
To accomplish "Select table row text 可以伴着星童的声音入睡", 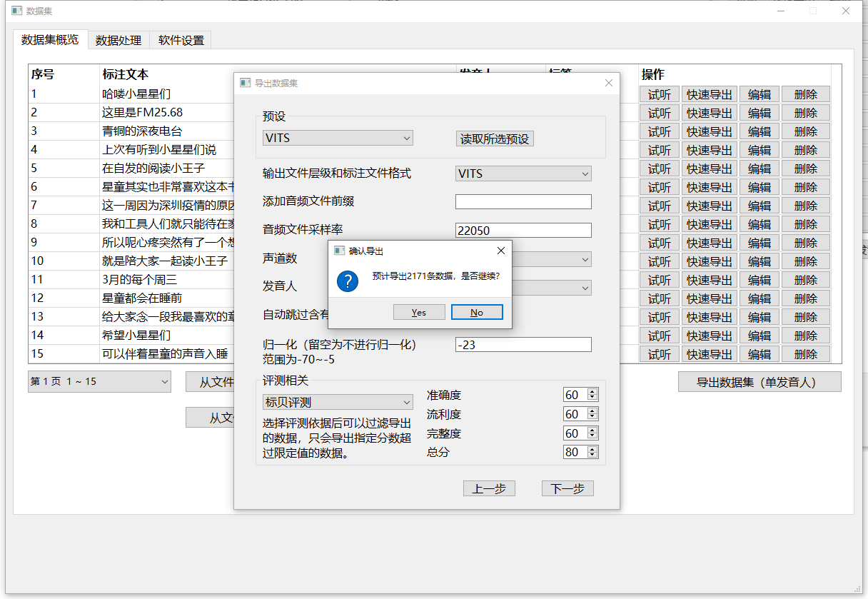I will pyautogui.click(x=165, y=353).
